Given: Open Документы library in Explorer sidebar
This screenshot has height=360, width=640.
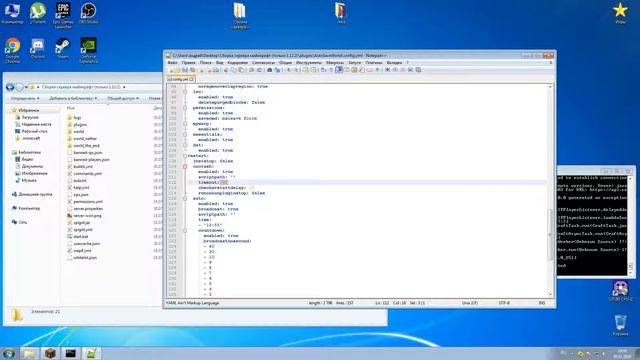Looking at the screenshot, I should point(29,167).
